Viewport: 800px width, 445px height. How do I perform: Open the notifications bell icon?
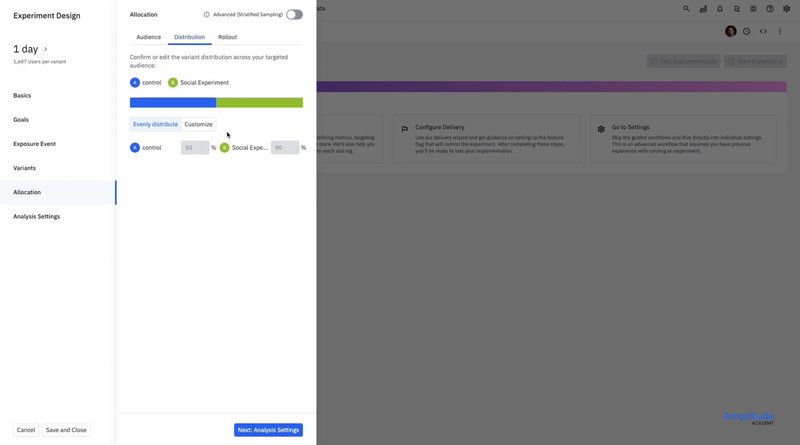pos(720,8)
